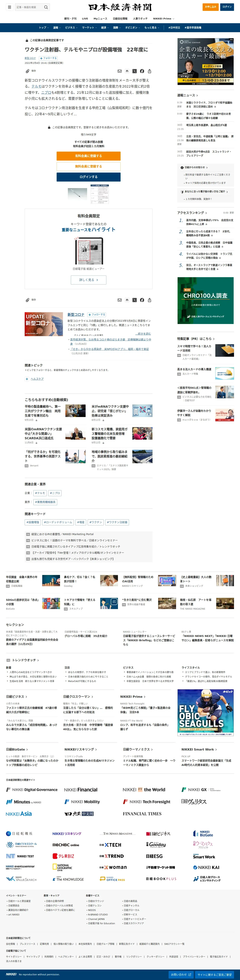The image size is (240, 980).
Task: Click the ログイン button in the header
Action: 227,7
